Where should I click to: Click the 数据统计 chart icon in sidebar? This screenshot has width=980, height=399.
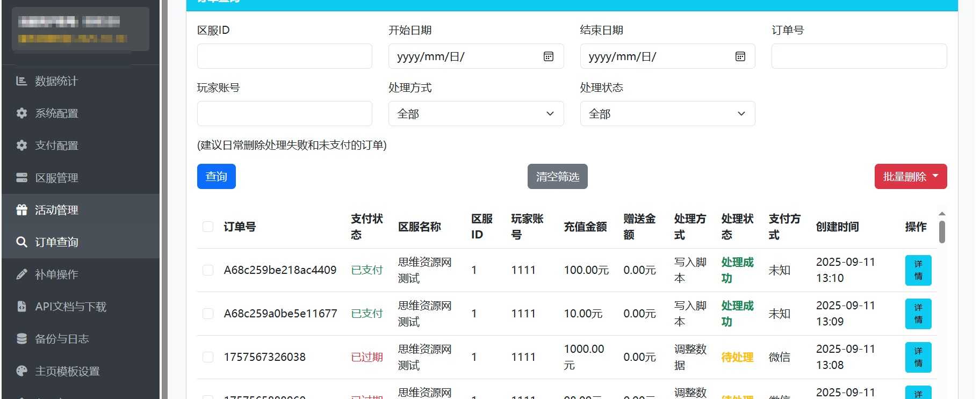coord(21,81)
